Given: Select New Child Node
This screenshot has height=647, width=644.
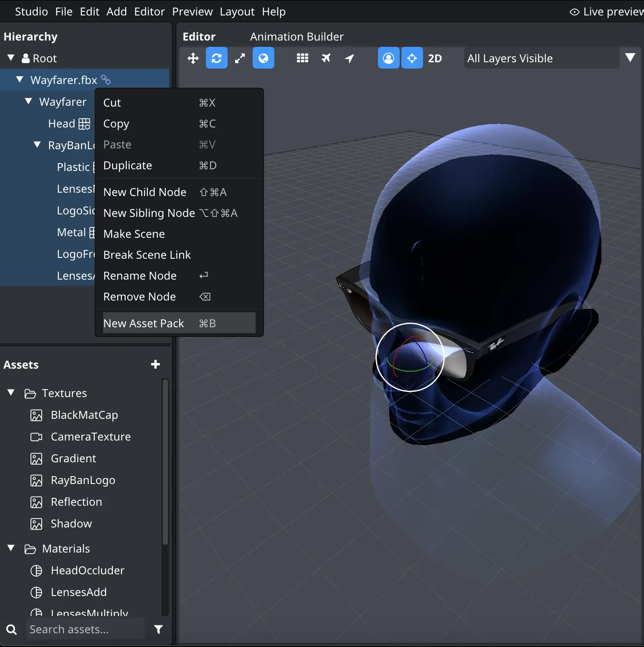Looking at the screenshot, I should (179, 192).
